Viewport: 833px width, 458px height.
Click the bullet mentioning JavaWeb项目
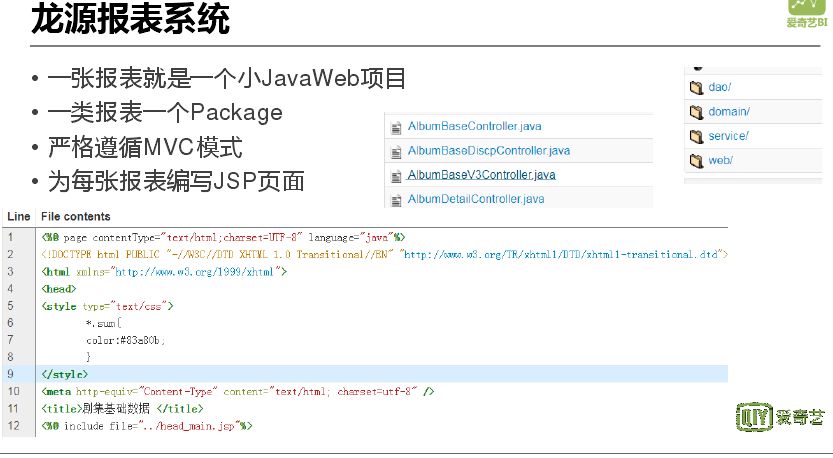(x=227, y=79)
